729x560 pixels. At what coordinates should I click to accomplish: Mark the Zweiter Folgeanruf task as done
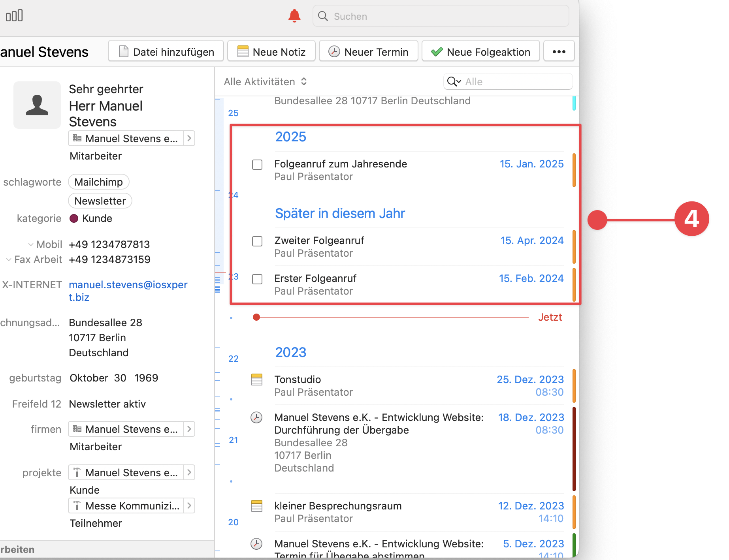(257, 241)
